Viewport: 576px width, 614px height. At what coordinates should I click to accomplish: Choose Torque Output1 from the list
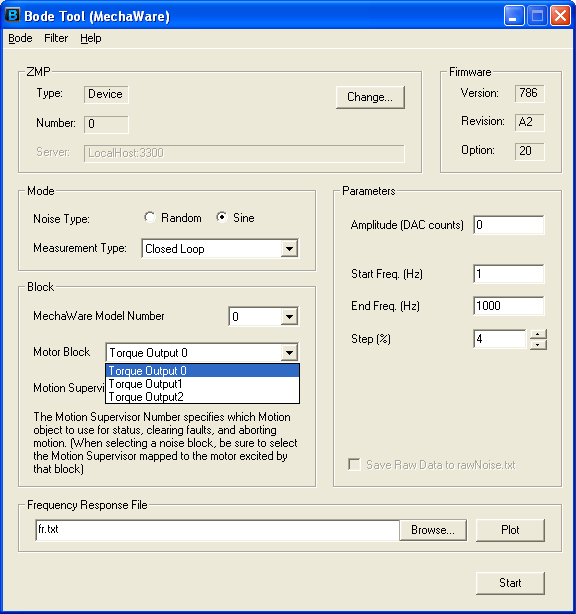pyautogui.click(x=202, y=384)
